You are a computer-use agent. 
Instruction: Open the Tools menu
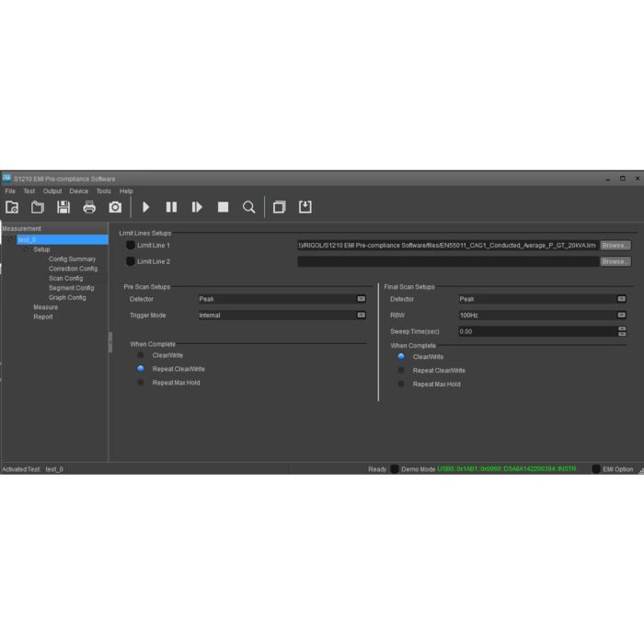click(104, 191)
